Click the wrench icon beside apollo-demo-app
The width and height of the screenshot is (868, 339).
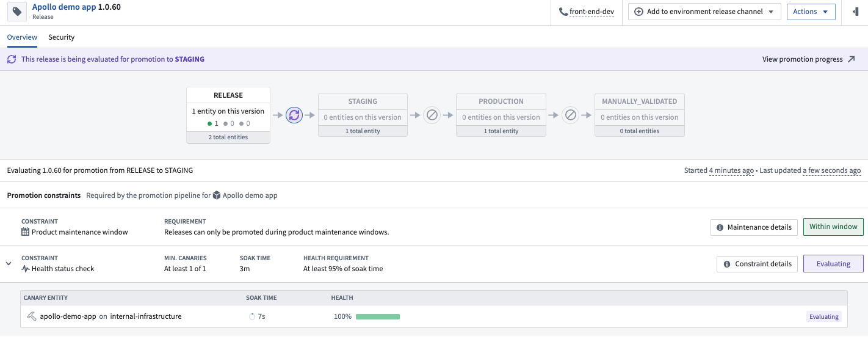coord(32,316)
